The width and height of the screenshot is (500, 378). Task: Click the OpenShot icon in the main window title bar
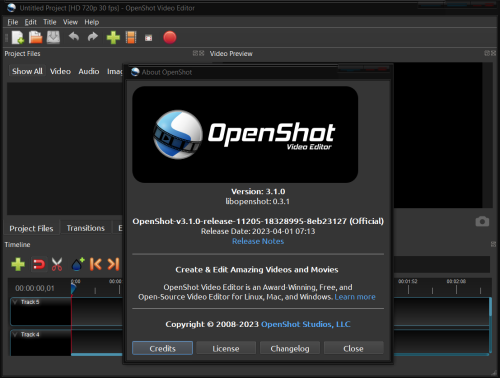point(12,8)
